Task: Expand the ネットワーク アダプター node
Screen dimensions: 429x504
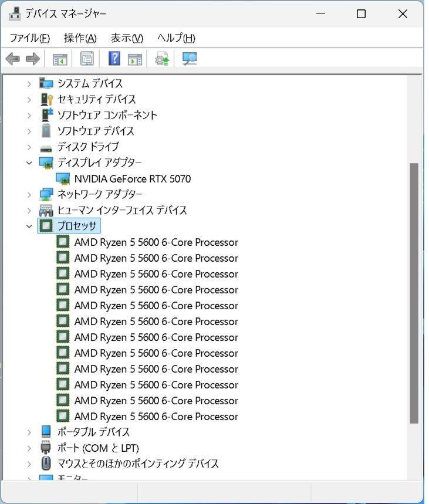Action: (29, 195)
